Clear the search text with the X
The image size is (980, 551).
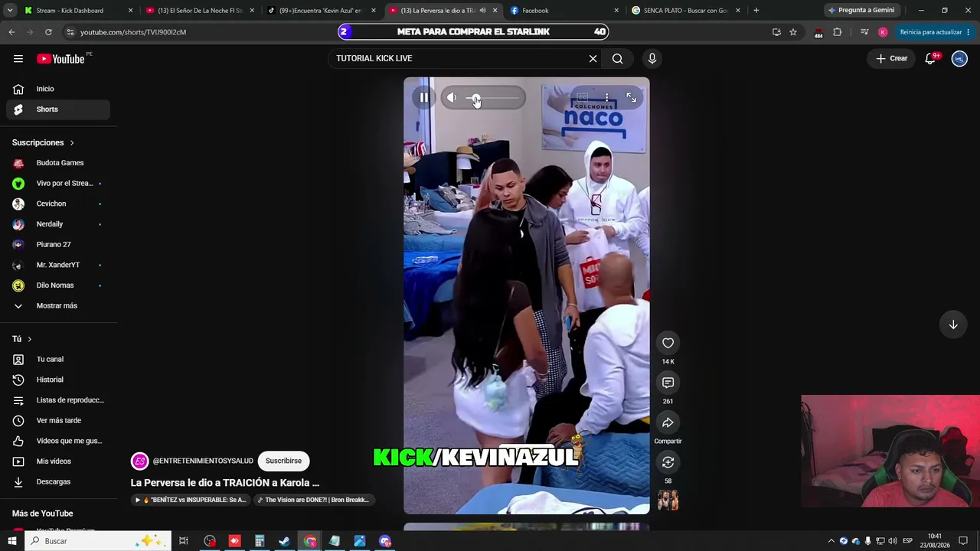pos(593,58)
